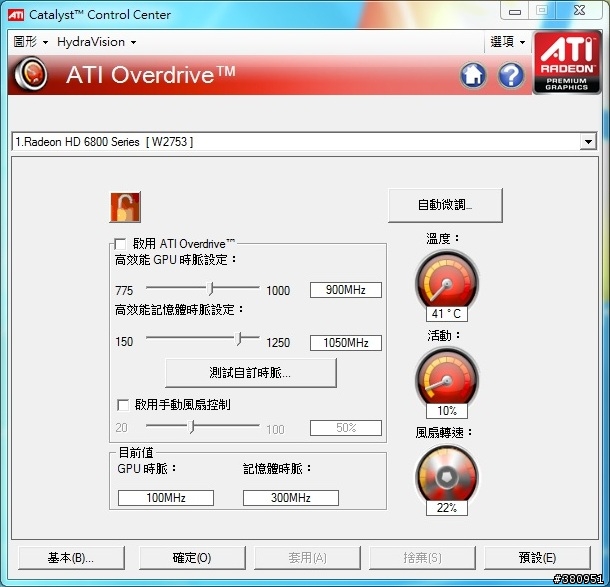Click the 套用(A) button
Image resolution: width=610 pixels, height=587 pixels.
pyautogui.click(x=307, y=558)
